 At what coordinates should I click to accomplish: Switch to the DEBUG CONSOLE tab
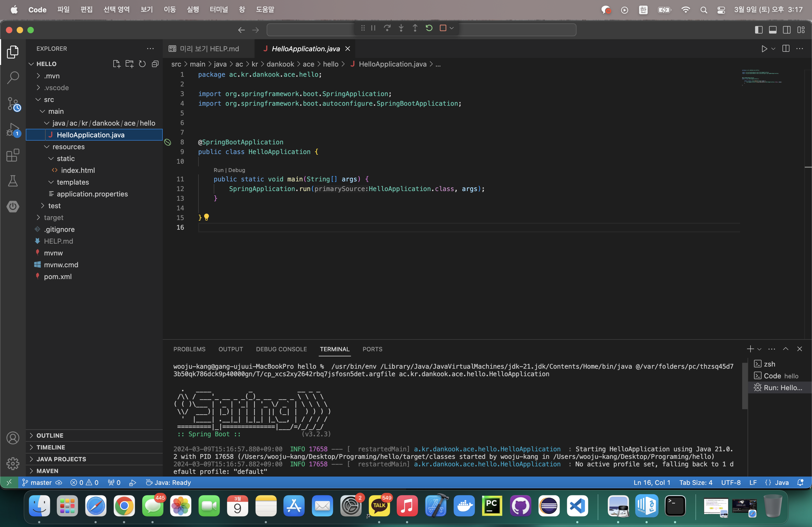[x=281, y=349]
